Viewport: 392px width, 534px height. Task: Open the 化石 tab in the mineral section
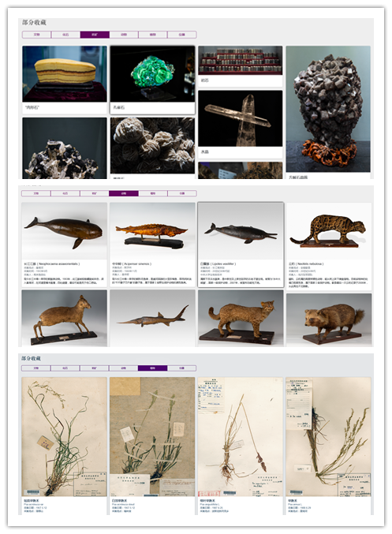click(x=65, y=35)
